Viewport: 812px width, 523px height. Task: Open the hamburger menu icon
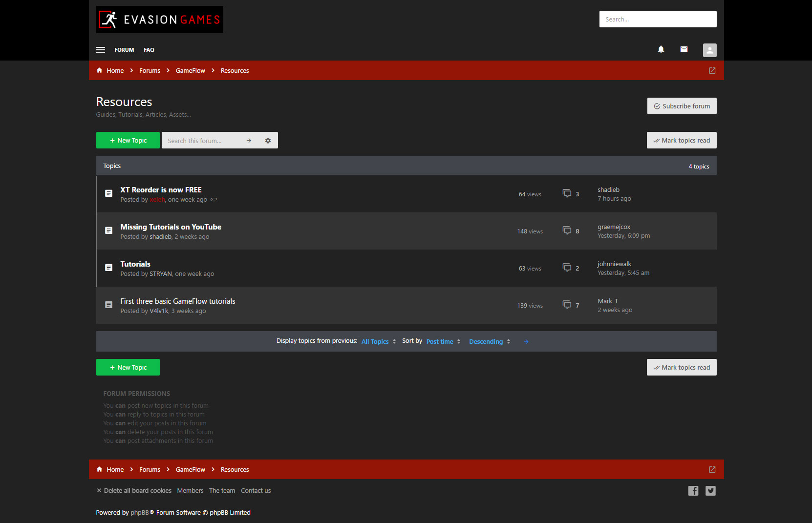[x=101, y=50]
